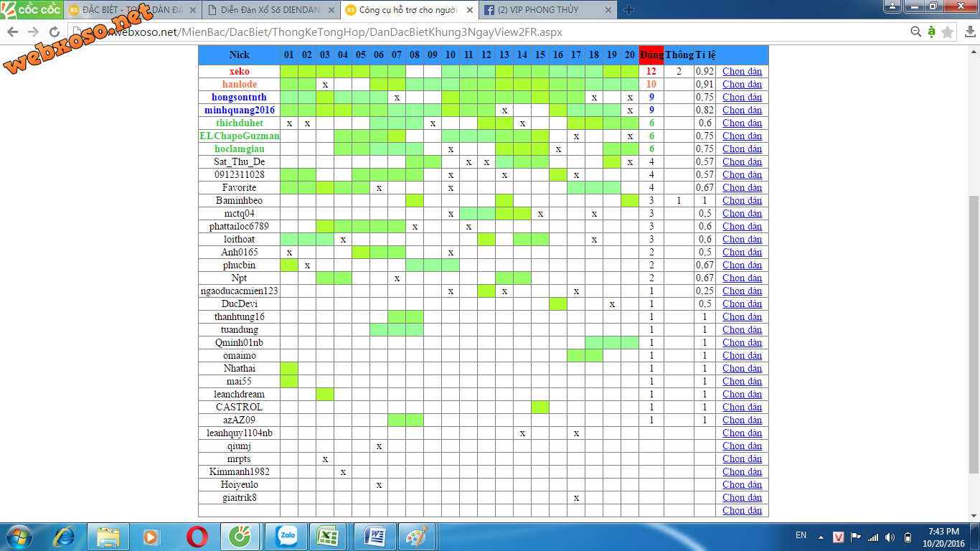Show hidden system tray icons
The width and height of the screenshot is (980, 551).
point(821,537)
